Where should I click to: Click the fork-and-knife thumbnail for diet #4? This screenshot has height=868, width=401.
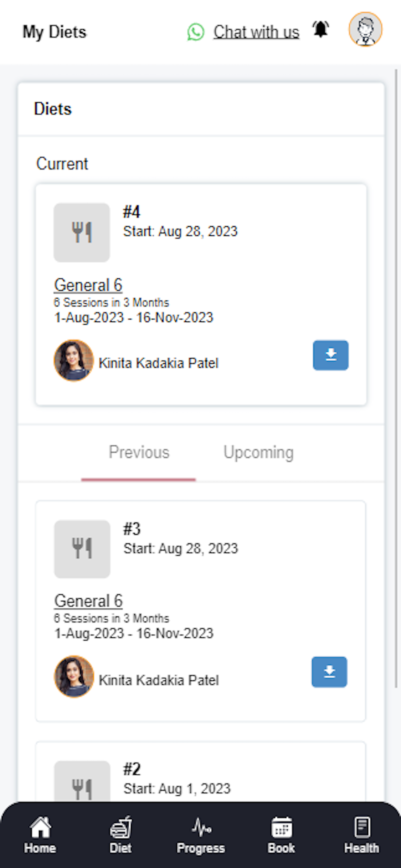click(x=82, y=232)
